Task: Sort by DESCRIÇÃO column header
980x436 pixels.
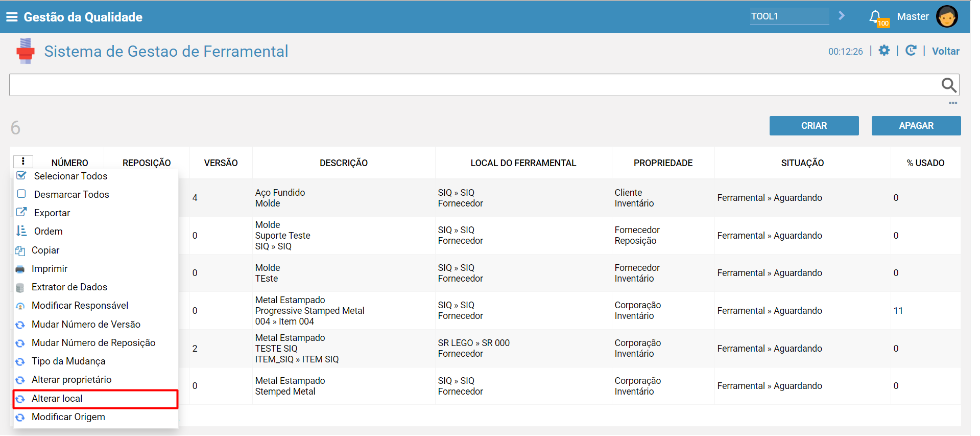Action: coord(344,163)
